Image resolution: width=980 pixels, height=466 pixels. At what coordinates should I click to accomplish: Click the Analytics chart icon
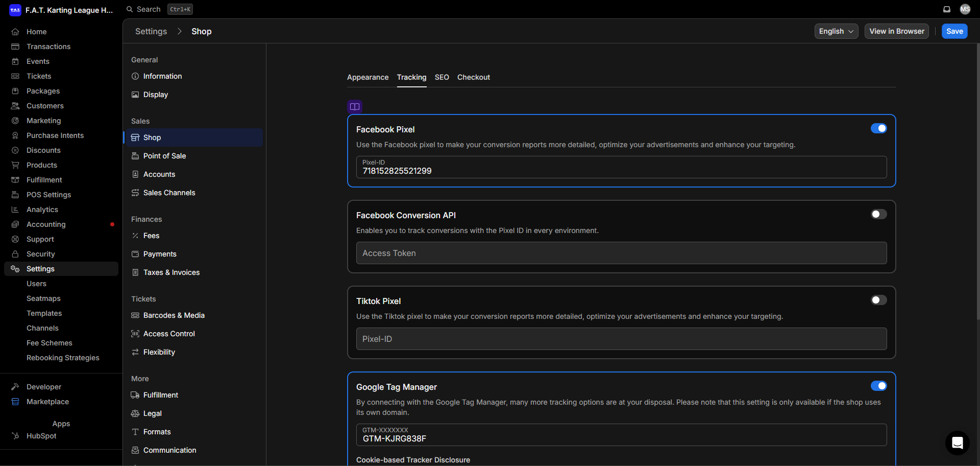click(x=15, y=209)
